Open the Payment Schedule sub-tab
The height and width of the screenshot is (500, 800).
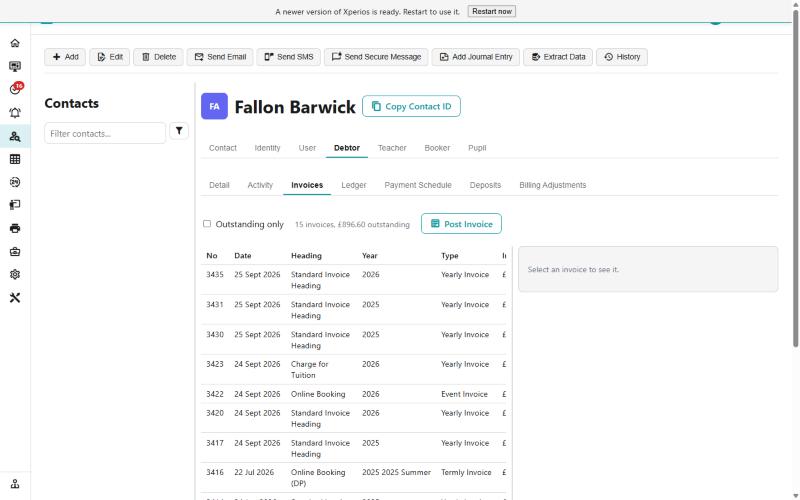418,185
